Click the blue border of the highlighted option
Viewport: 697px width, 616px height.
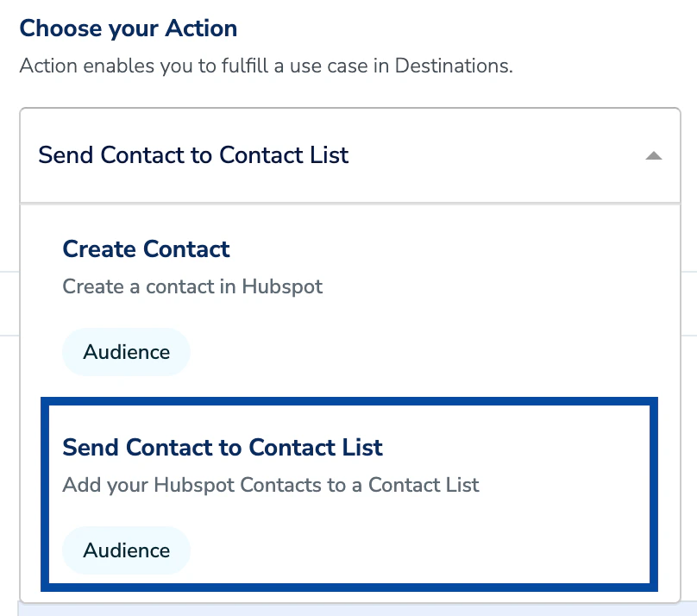coord(349,401)
